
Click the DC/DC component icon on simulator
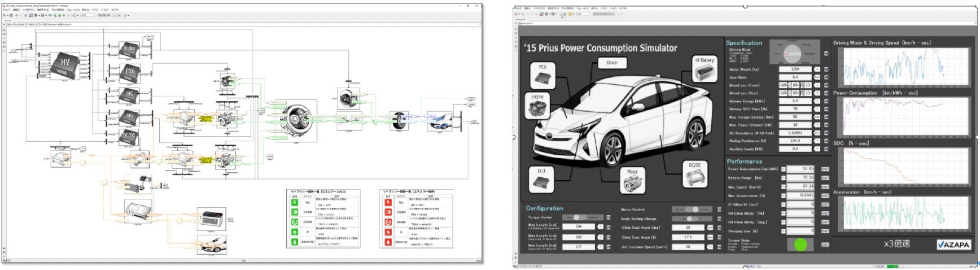tap(694, 175)
